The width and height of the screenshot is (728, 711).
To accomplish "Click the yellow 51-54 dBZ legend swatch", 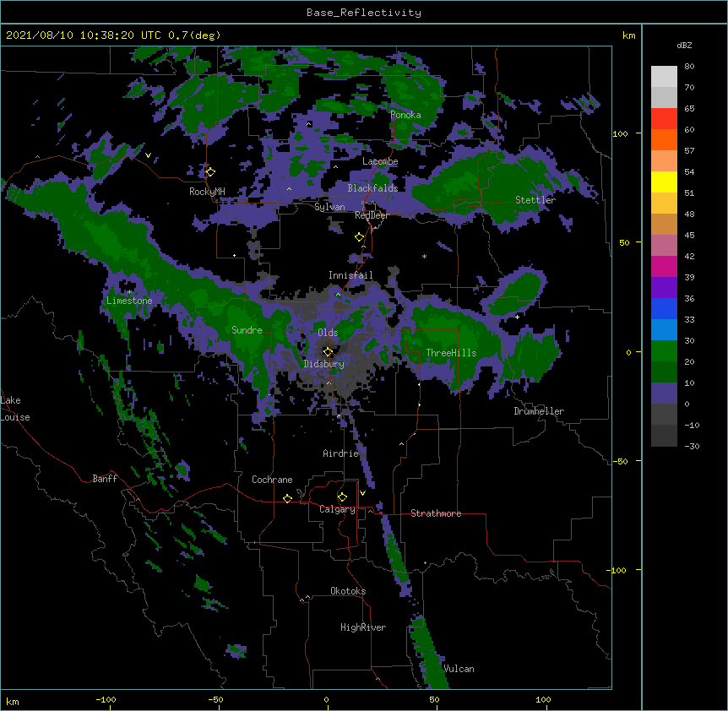I will (x=664, y=182).
